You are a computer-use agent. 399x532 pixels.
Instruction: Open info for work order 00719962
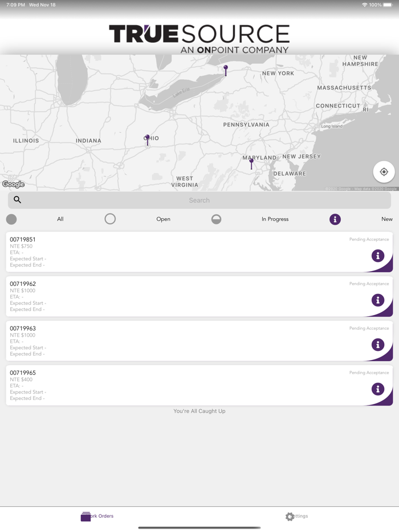tap(377, 300)
